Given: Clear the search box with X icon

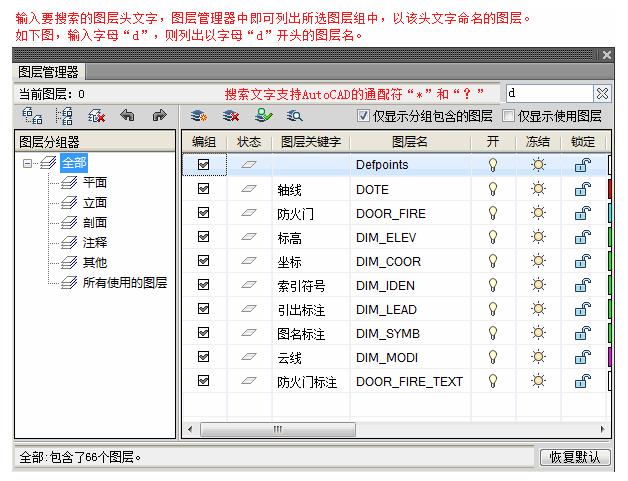Looking at the screenshot, I should (x=602, y=94).
